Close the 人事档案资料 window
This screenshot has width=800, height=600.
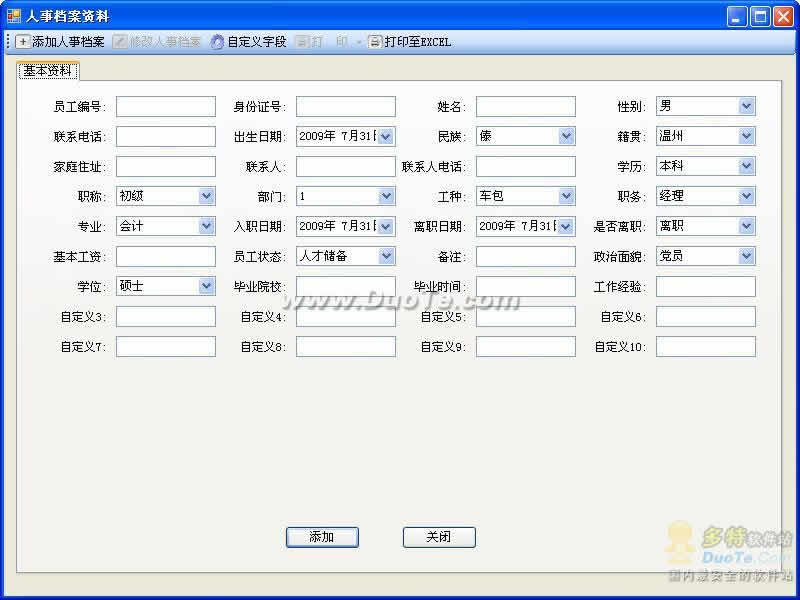(x=783, y=16)
